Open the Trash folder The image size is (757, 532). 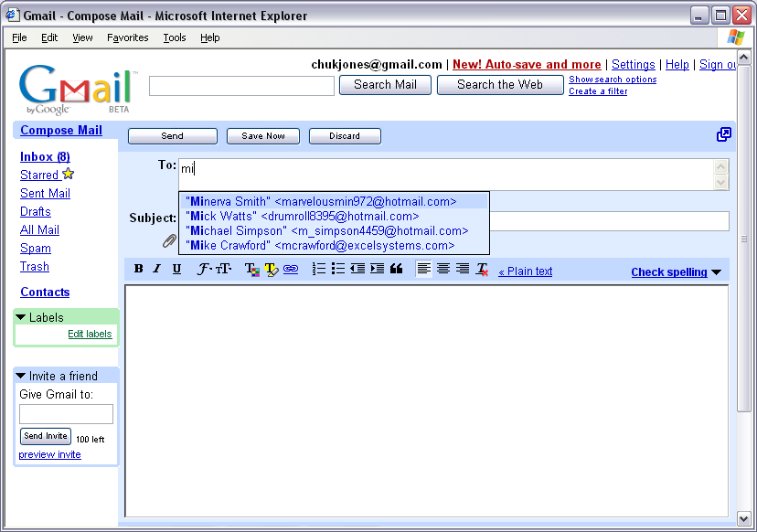click(x=34, y=267)
